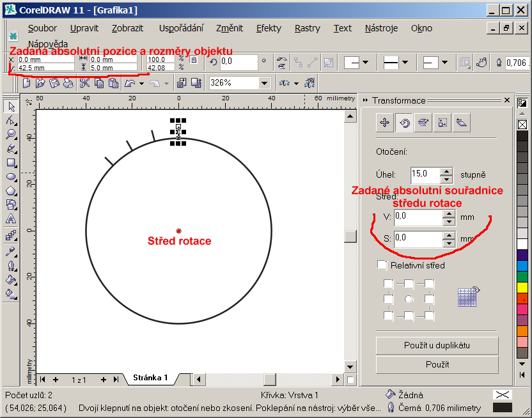Decrease the V center value spinner

[x=449, y=222]
